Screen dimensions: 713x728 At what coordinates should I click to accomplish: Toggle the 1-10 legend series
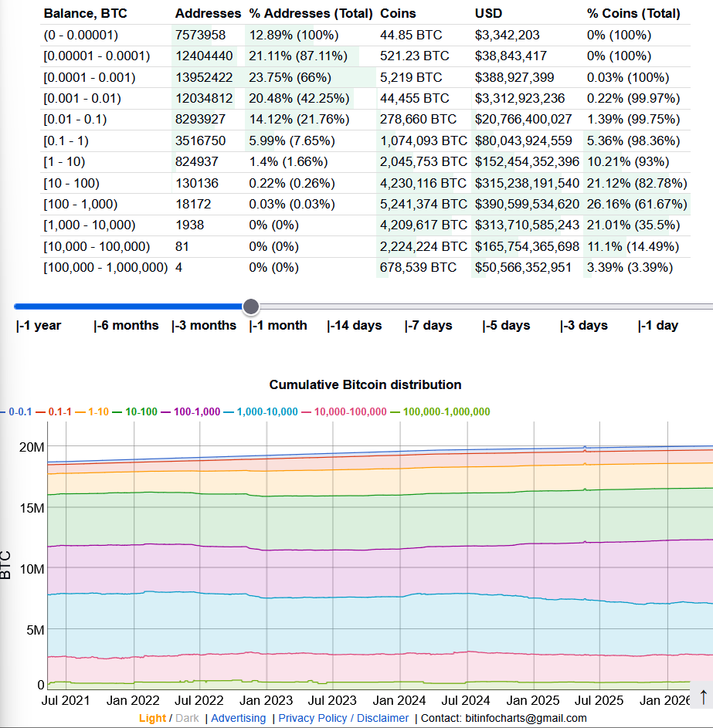coord(92,411)
